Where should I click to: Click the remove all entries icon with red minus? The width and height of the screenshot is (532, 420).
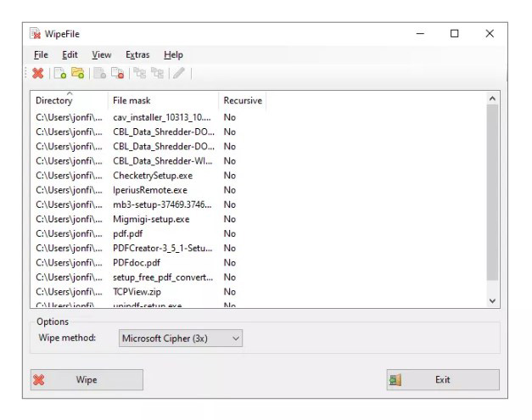tap(118, 73)
